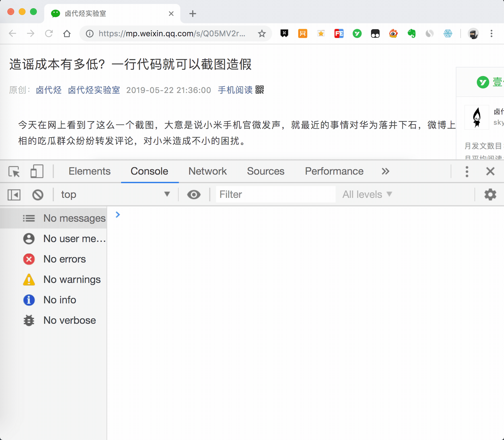Click the black shield extension icon
The width and height of the screenshot is (504, 440).
tap(284, 33)
